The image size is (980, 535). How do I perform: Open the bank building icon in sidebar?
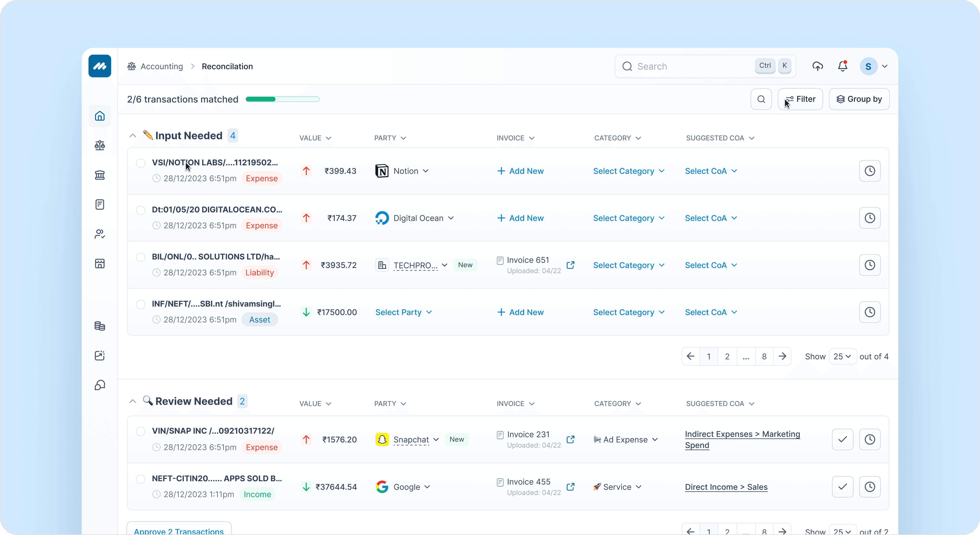coord(100,175)
